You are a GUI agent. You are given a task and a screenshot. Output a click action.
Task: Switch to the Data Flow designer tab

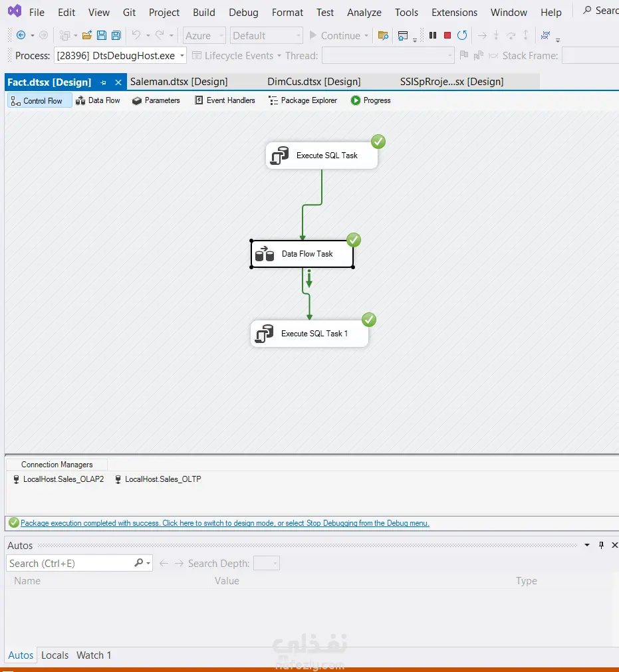click(98, 100)
